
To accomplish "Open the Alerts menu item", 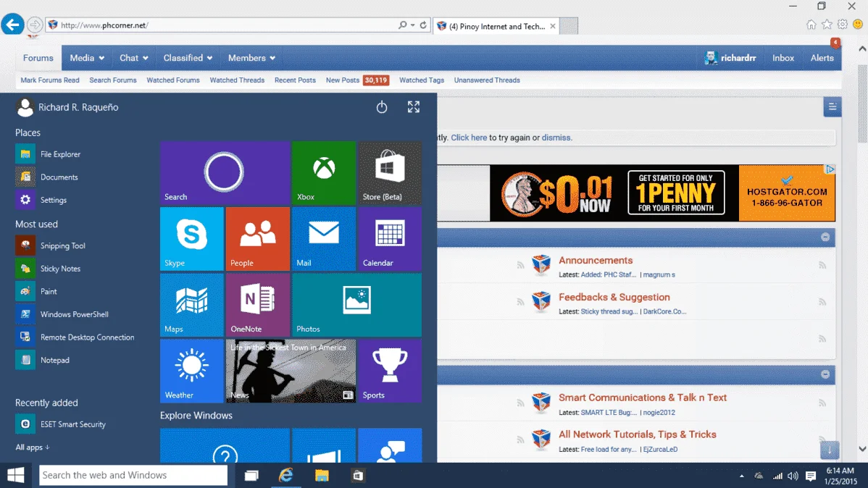I will (x=822, y=58).
